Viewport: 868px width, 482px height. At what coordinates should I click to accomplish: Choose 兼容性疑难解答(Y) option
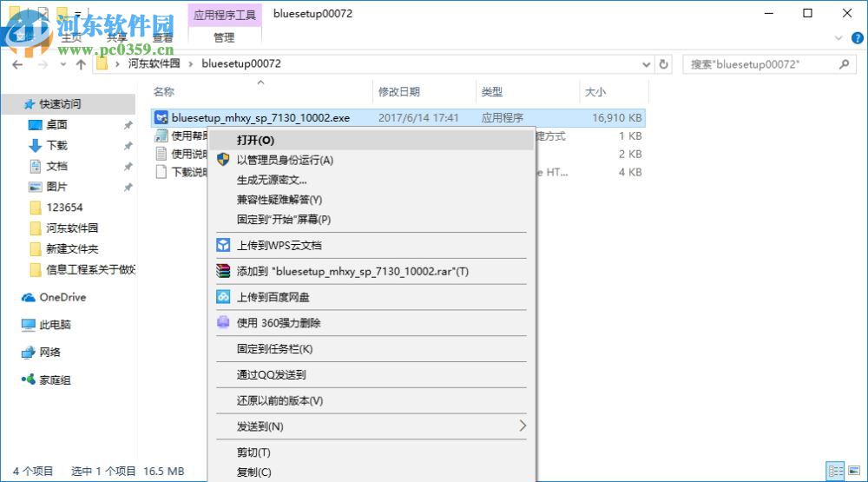[371, 200]
